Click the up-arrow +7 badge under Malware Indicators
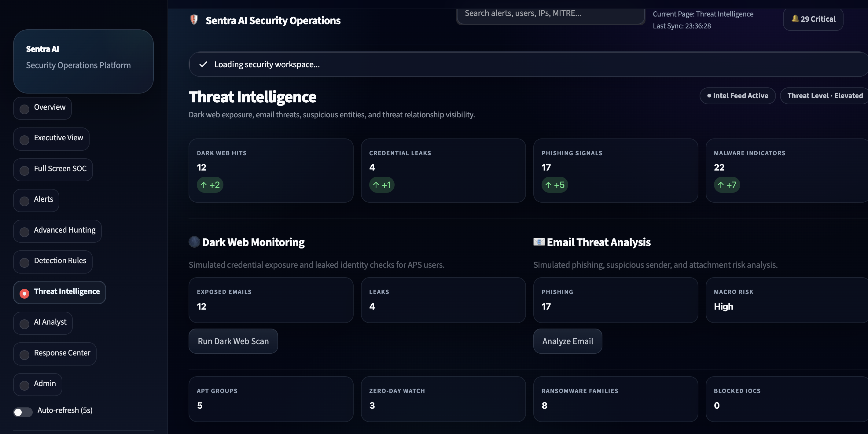This screenshot has width=868, height=434. [x=727, y=185]
